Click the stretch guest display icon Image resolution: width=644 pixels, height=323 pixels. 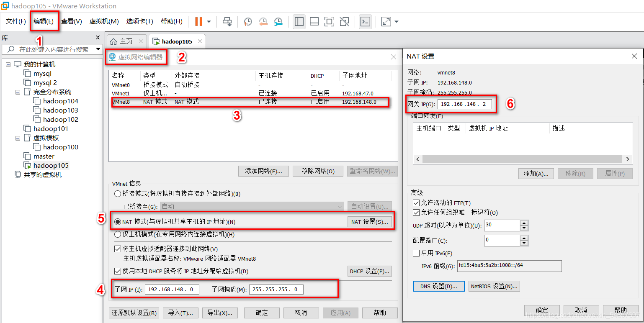[x=386, y=21]
